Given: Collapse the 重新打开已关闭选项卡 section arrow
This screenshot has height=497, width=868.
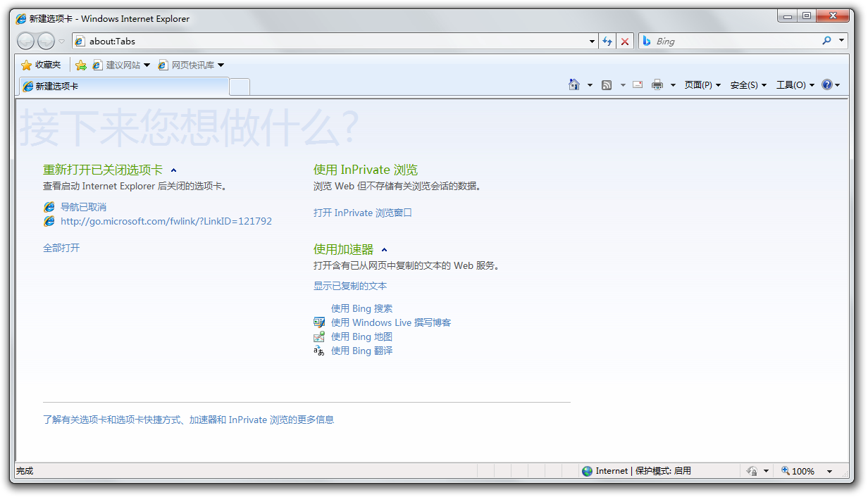Looking at the screenshot, I should point(174,170).
